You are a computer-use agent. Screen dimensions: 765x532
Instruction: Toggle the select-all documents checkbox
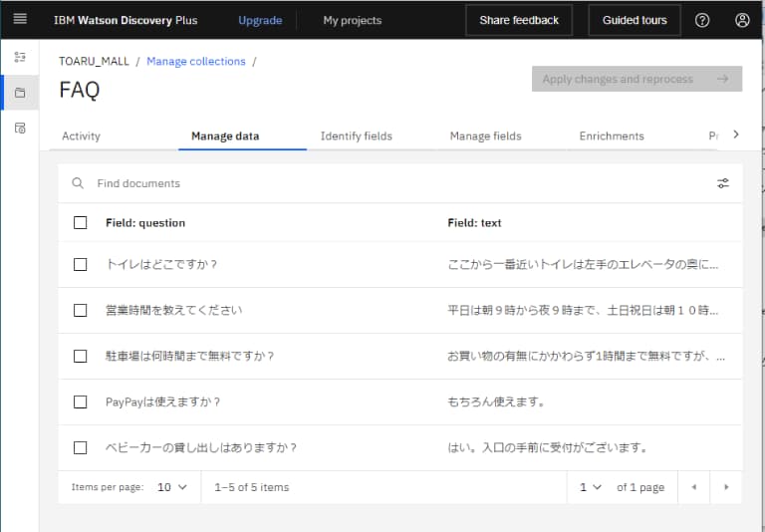click(x=81, y=223)
